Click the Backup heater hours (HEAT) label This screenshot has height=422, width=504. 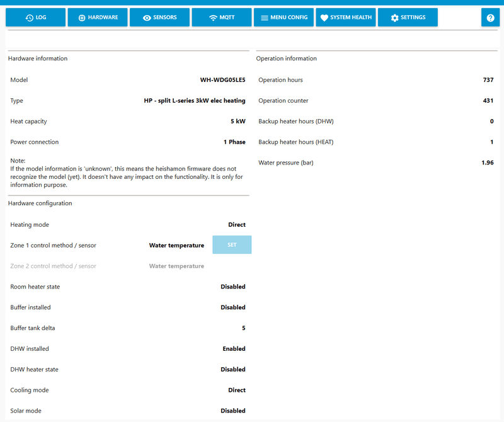click(296, 142)
